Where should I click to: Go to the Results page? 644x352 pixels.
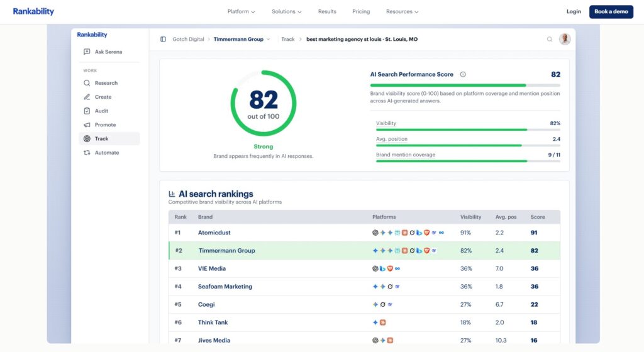(327, 11)
